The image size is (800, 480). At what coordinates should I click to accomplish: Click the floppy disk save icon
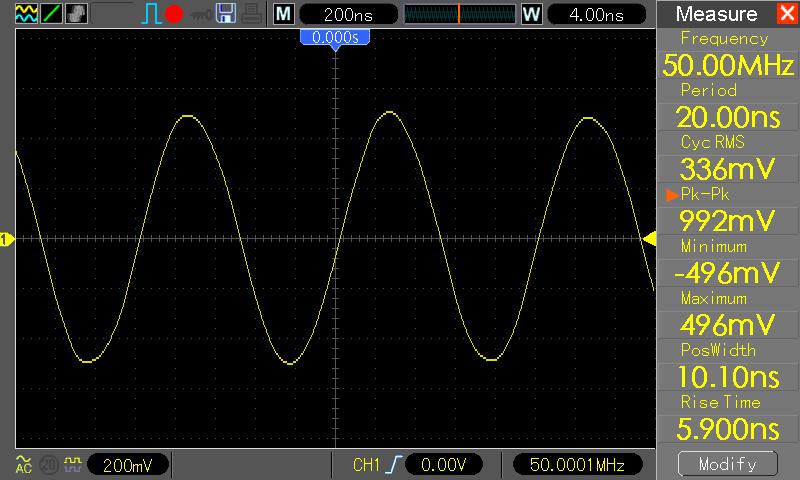click(226, 14)
